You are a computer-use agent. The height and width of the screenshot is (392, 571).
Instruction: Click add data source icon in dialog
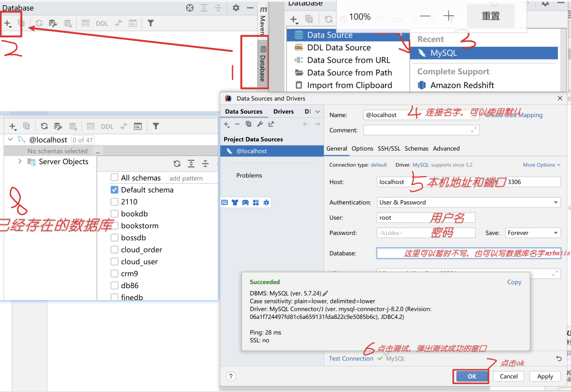[x=226, y=124]
